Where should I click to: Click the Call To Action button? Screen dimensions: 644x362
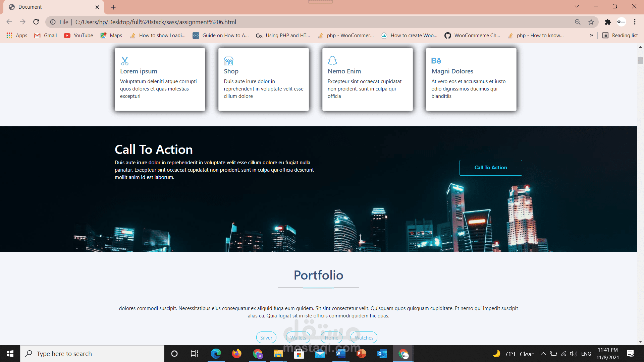490,168
